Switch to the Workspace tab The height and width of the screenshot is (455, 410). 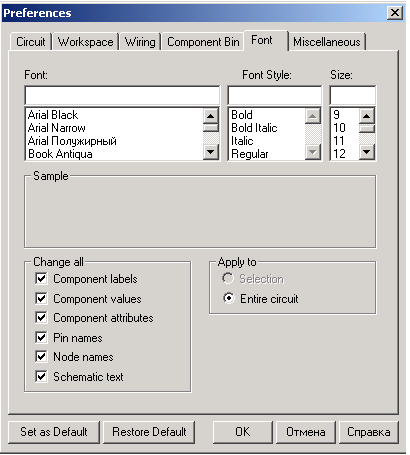(86, 42)
